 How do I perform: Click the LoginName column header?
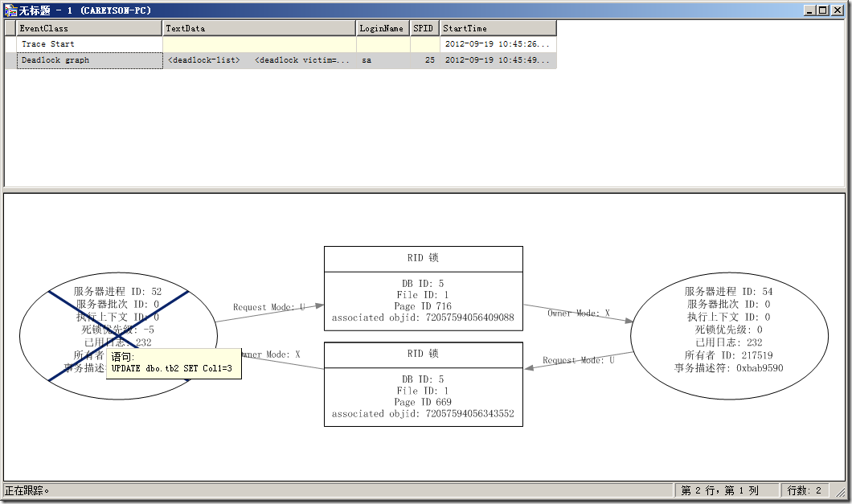[383, 28]
